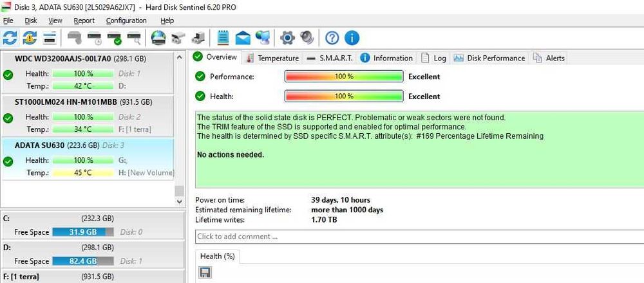644x283 pixels.
Task: Click the globe with disk icon
Action: tap(158, 38)
